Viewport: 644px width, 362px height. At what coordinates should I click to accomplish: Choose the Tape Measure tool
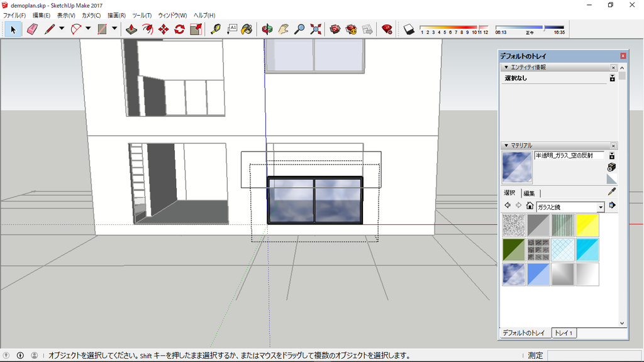pyautogui.click(x=215, y=29)
